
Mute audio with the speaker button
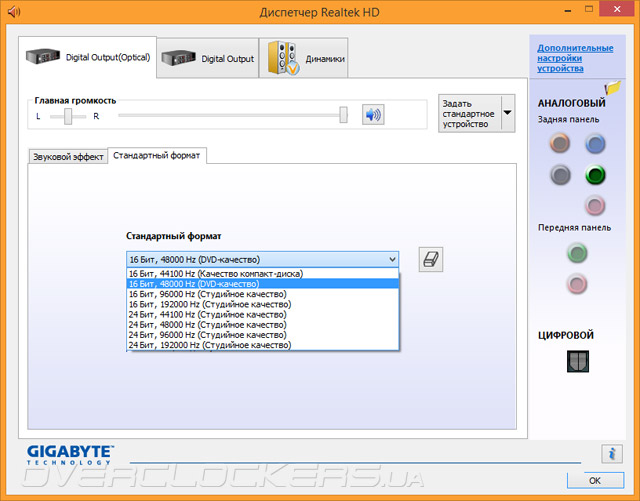coord(373,115)
